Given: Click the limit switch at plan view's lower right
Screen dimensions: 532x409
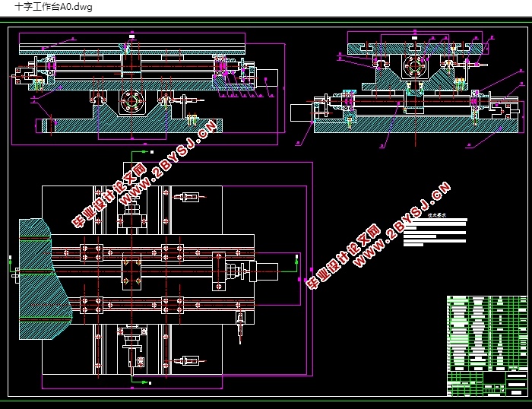Looking at the screenshot, I should pos(188,361).
